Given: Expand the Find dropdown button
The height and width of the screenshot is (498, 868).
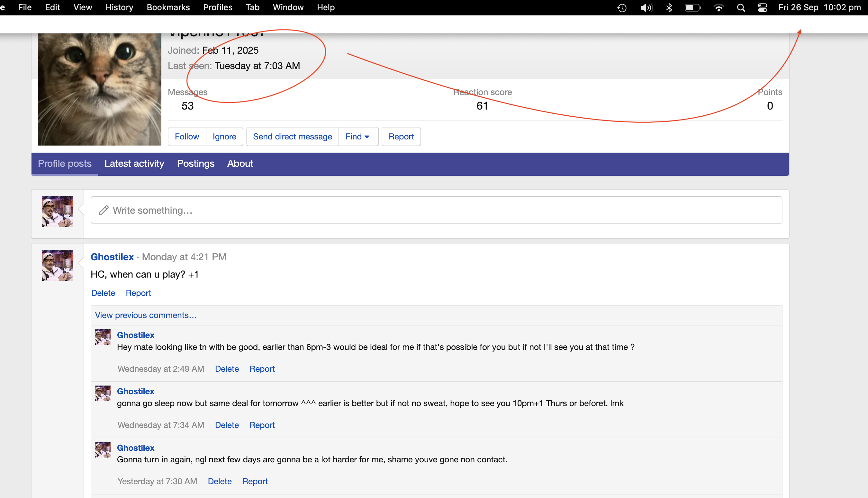Looking at the screenshot, I should click(357, 137).
